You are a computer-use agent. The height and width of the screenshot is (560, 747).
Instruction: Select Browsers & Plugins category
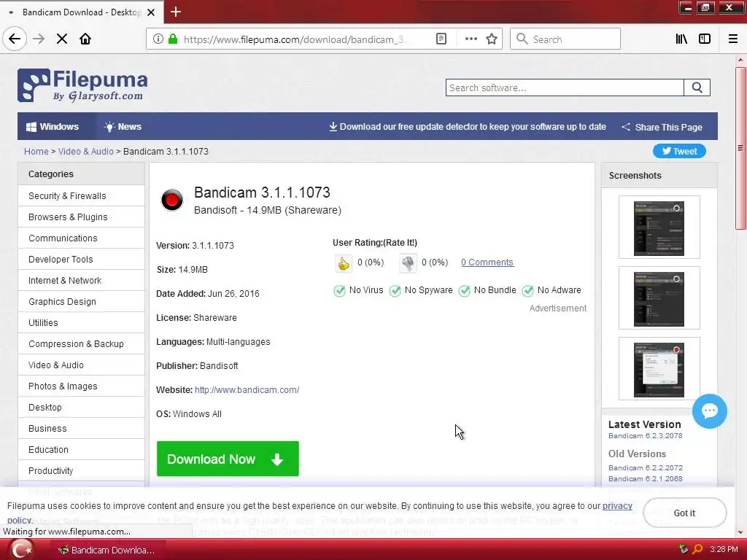[x=82, y=217]
